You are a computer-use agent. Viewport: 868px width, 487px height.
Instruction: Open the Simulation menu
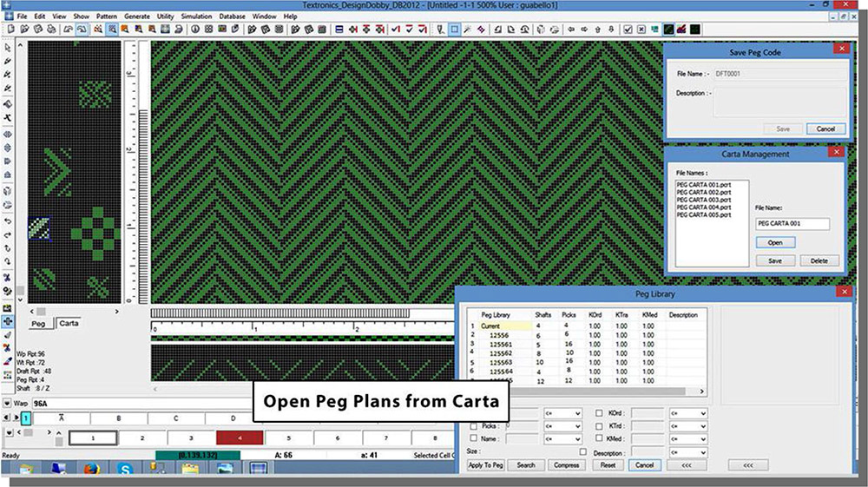[196, 16]
